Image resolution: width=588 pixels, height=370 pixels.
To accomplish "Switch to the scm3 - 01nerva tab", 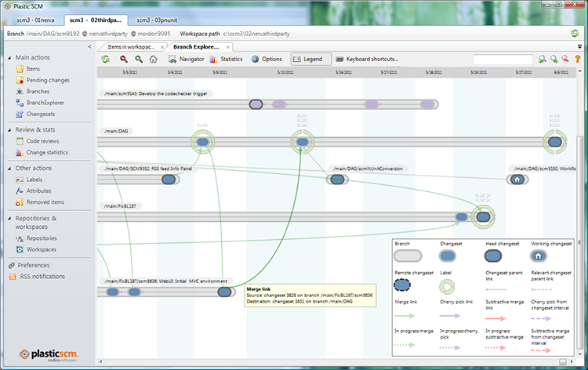I will (35, 20).
